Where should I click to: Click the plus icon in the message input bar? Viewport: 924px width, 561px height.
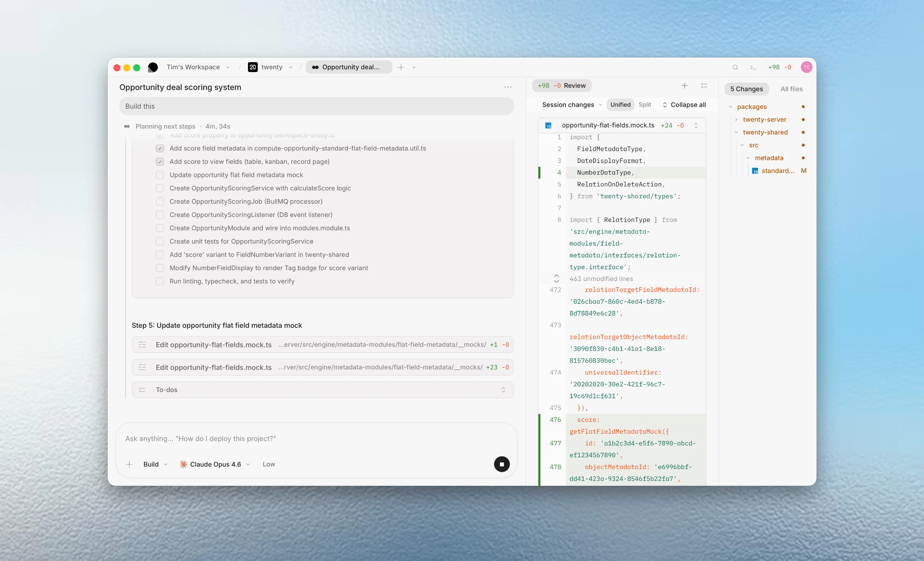point(129,464)
